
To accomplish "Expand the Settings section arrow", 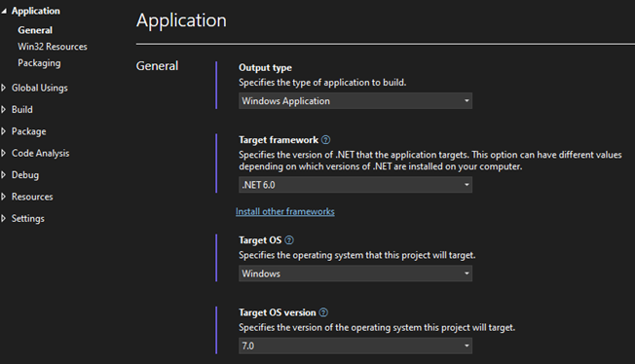I will 4,219.
